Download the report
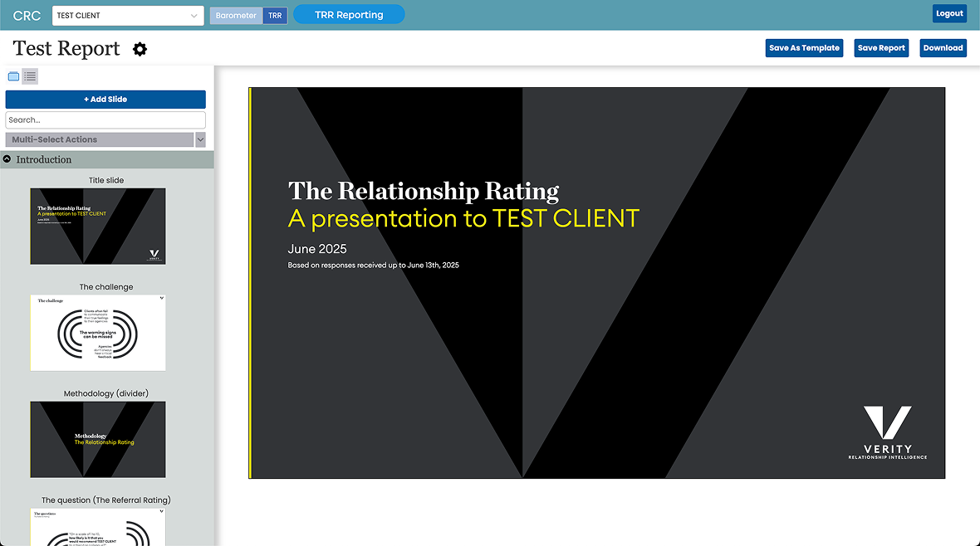The height and width of the screenshot is (546, 980). pos(943,48)
